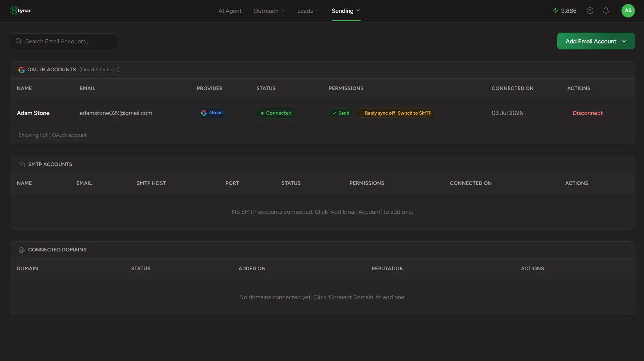Click the 'No domains connected yet' message
This screenshot has width=644, height=361.
tap(322, 297)
